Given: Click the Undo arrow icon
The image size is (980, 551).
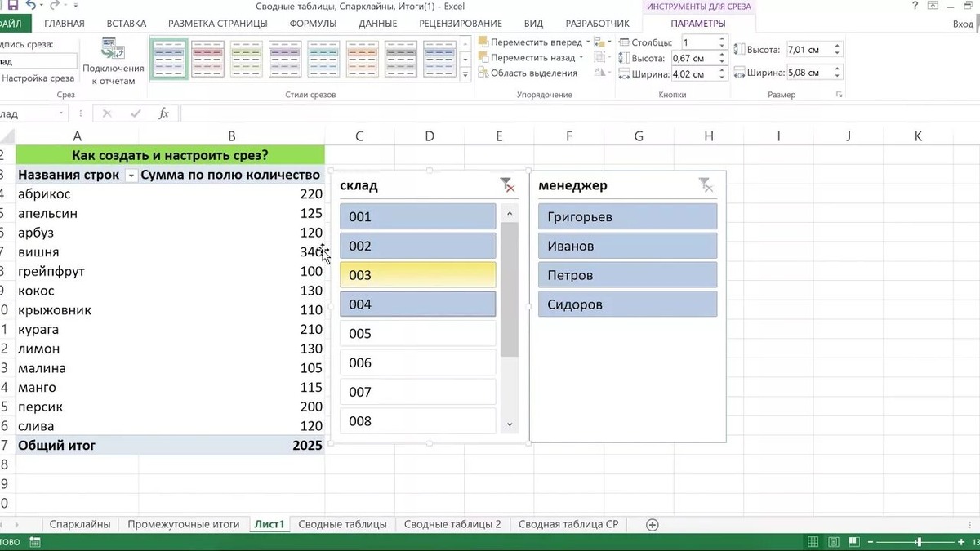Looking at the screenshot, I should tap(31, 6).
